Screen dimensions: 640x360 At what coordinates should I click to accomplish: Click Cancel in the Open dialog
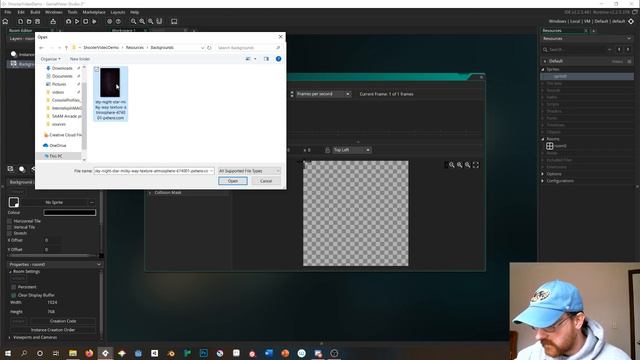(x=266, y=181)
